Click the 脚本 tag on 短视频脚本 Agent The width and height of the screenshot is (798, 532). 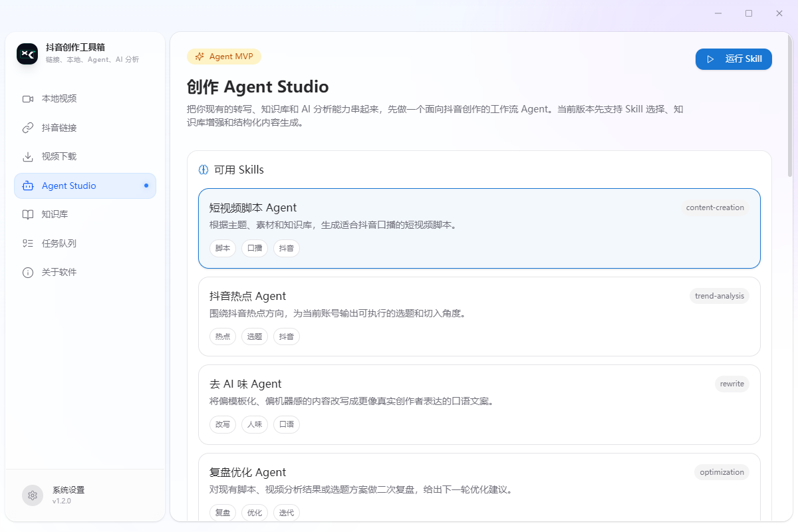coord(223,248)
